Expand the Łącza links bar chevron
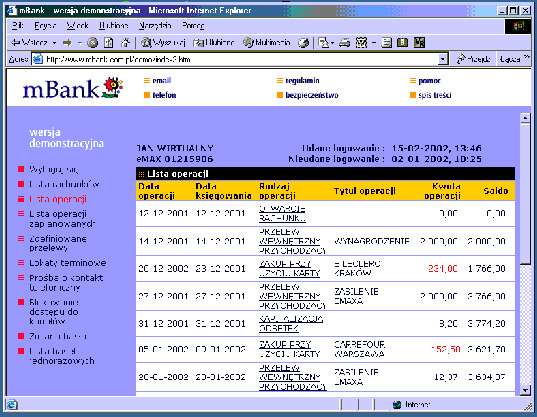Image resolution: width=537 pixels, height=417 pixels. coord(527,57)
